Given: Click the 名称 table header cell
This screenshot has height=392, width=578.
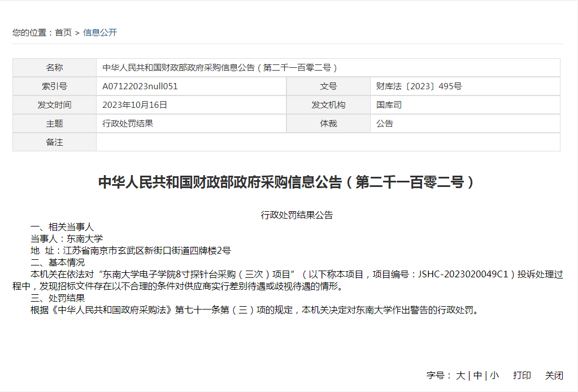Looking at the screenshot, I should pyautogui.click(x=55, y=67).
